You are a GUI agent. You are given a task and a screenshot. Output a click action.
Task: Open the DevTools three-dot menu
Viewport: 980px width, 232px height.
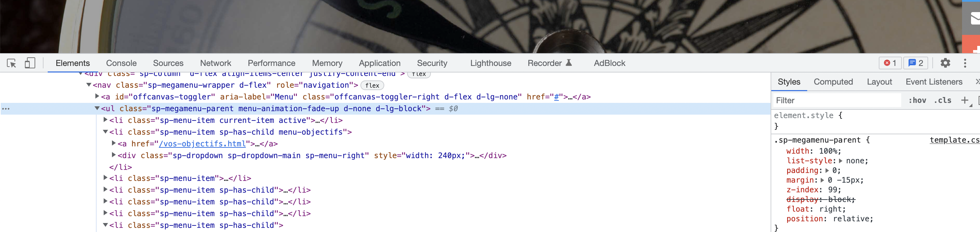965,63
